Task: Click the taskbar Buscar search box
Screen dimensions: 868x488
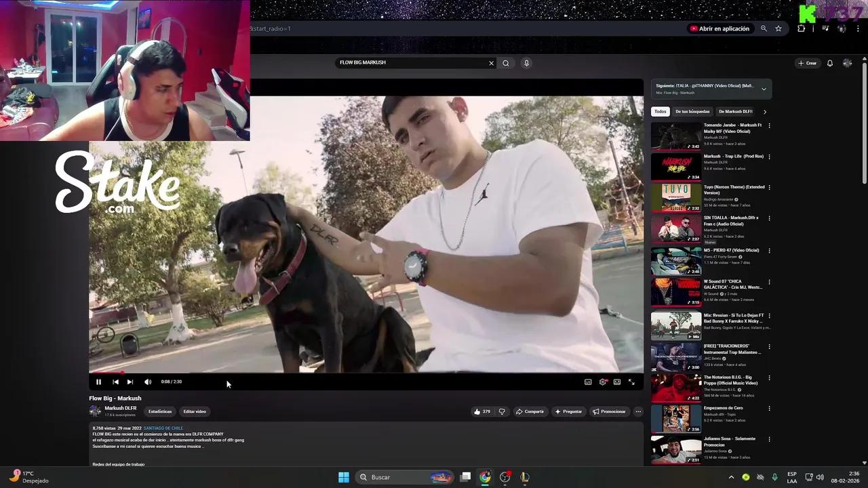Action: (x=406, y=477)
